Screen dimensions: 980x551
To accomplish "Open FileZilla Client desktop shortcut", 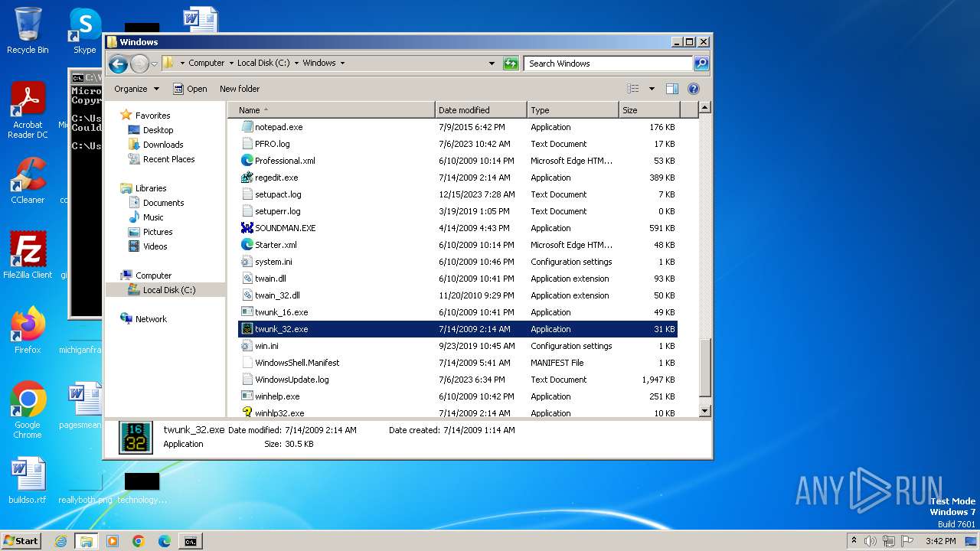I will [x=28, y=256].
